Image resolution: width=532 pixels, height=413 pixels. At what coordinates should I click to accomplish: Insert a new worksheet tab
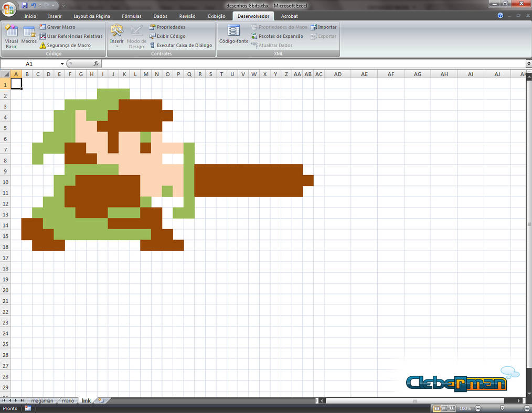(101, 400)
